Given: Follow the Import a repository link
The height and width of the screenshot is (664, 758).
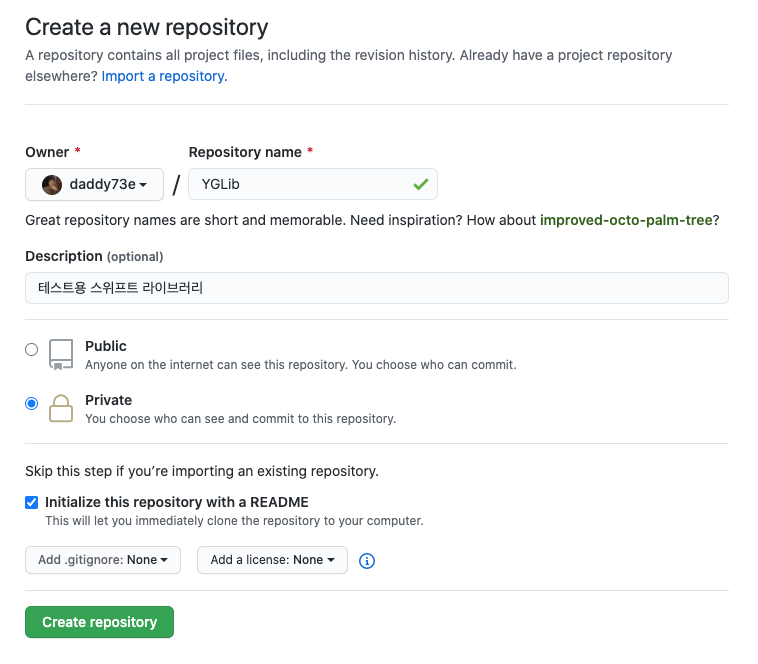Looking at the screenshot, I should 164,76.
